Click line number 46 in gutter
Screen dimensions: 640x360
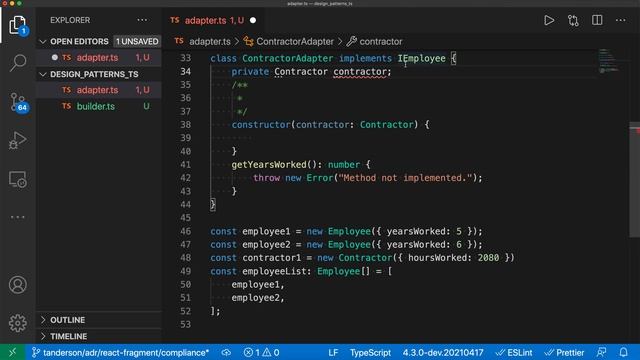(x=185, y=231)
